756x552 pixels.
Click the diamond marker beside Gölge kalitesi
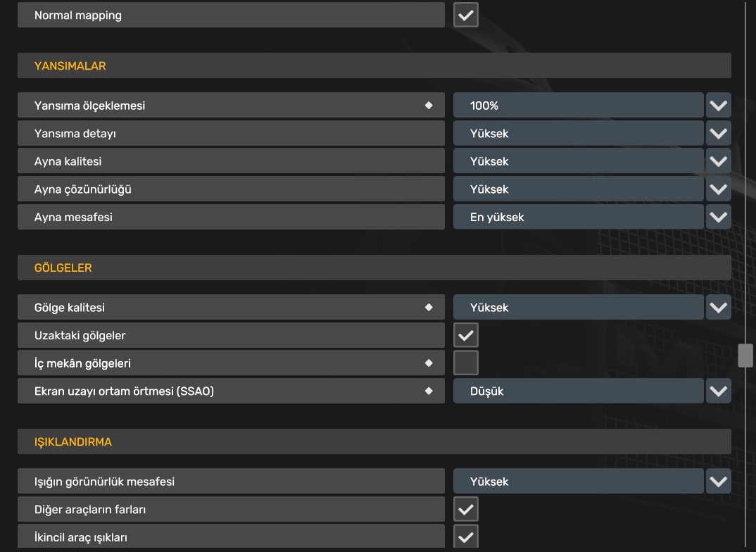click(x=428, y=308)
